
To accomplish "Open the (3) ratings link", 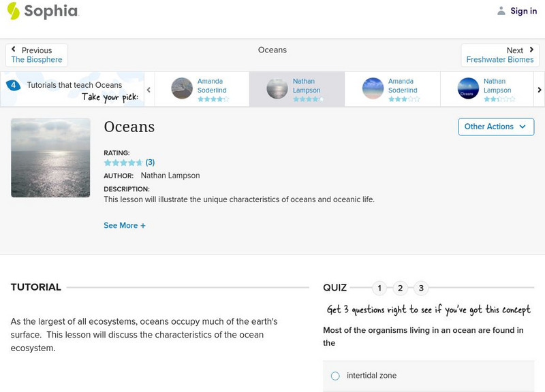I will (x=149, y=162).
